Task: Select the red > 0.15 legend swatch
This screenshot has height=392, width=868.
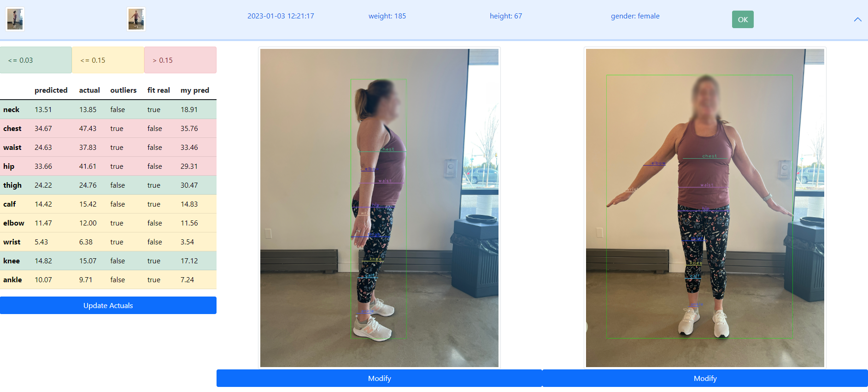Action: coord(180,60)
